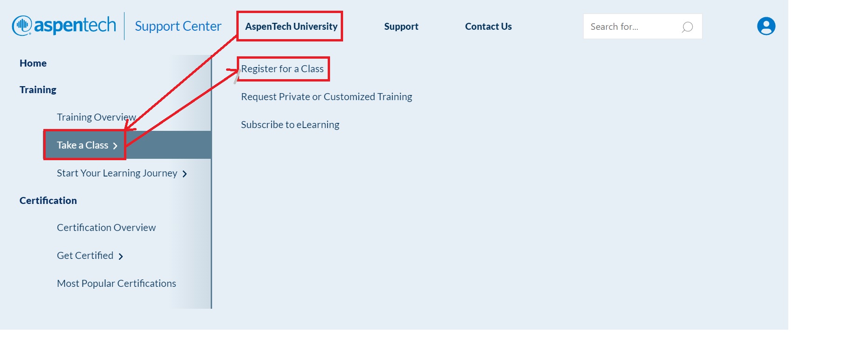Click the Support Center title link
868x339 pixels.
178,26
